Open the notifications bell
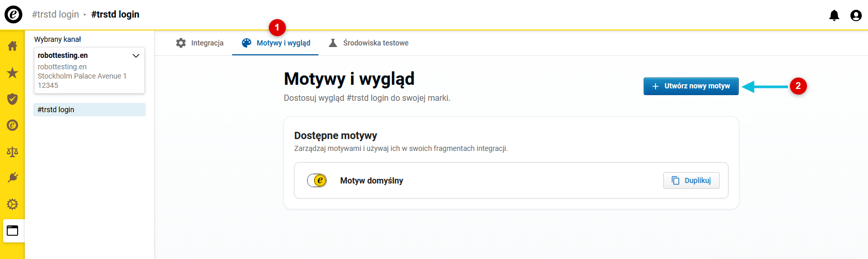 click(834, 16)
